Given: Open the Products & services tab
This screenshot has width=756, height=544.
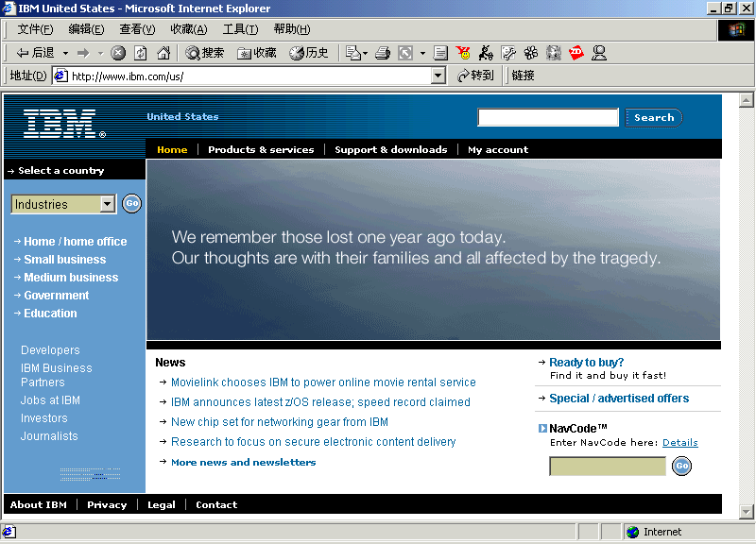Looking at the screenshot, I should tap(261, 149).
